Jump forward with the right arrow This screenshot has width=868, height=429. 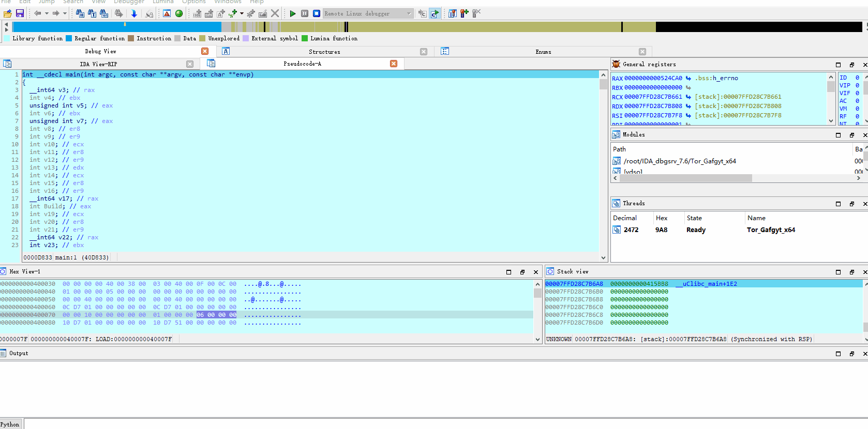56,13
